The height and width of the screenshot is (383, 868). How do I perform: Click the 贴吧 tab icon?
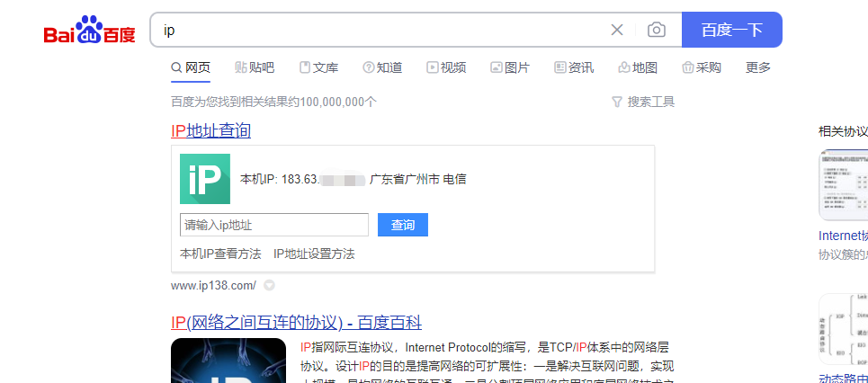click(240, 68)
